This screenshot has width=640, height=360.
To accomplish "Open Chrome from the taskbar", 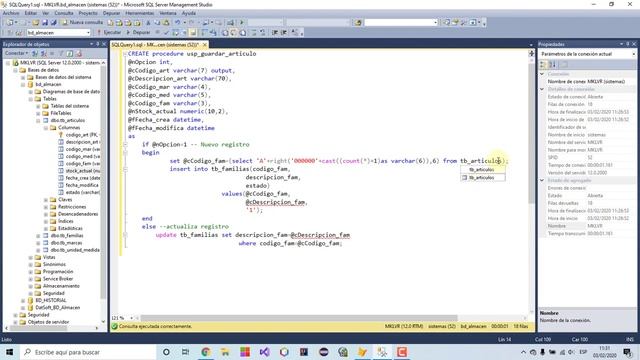I will pyautogui.click(x=206, y=352).
